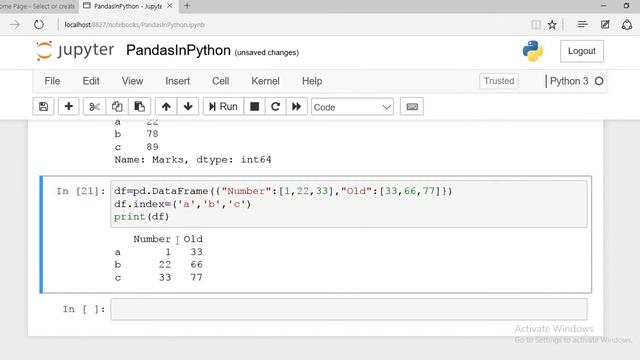The width and height of the screenshot is (640, 360).
Task: Open the View menu
Action: (x=132, y=81)
